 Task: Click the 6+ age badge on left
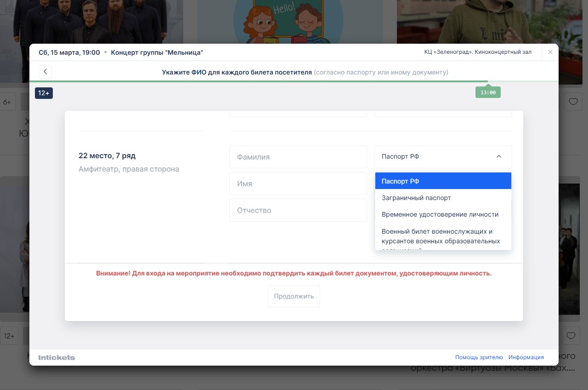point(7,102)
